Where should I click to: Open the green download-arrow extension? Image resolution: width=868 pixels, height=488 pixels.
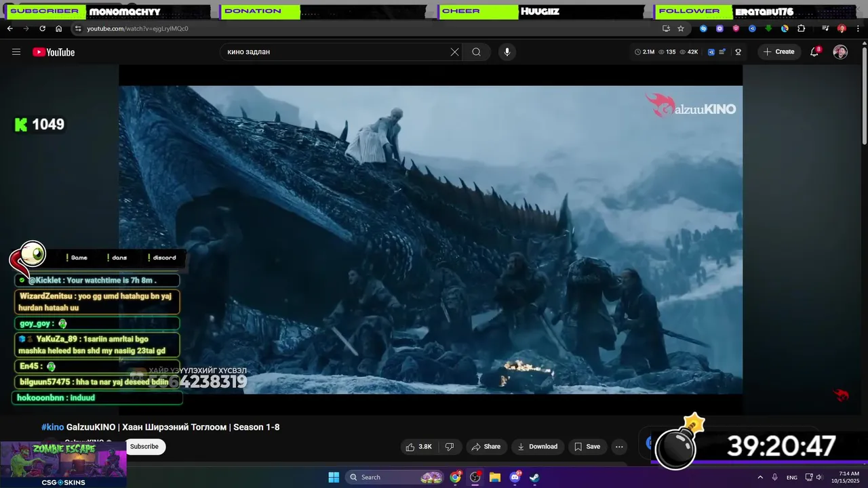pos(768,28)
